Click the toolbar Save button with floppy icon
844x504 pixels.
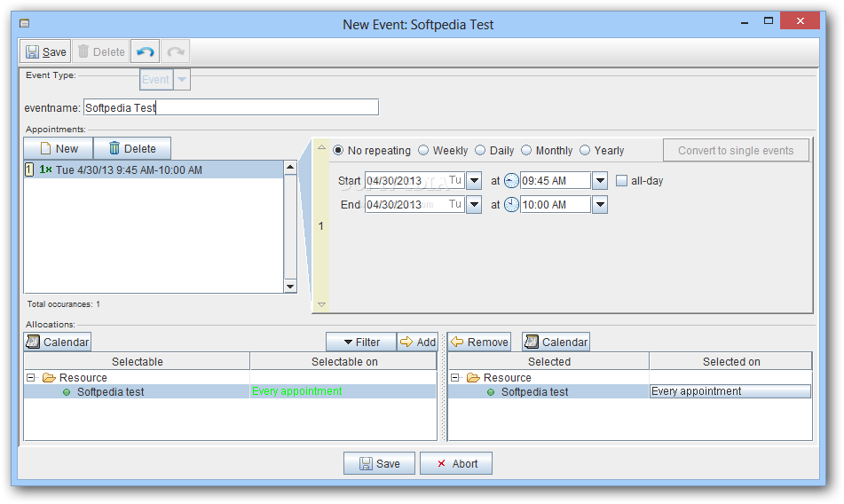[46, 51]
